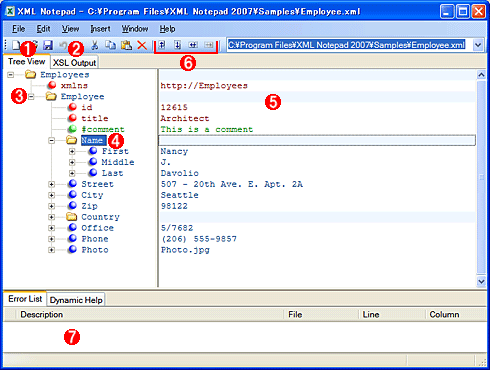Screen dimensions: 490x370
Task: Click the blue element icon beside First
Action: click(x=93, y=151)
